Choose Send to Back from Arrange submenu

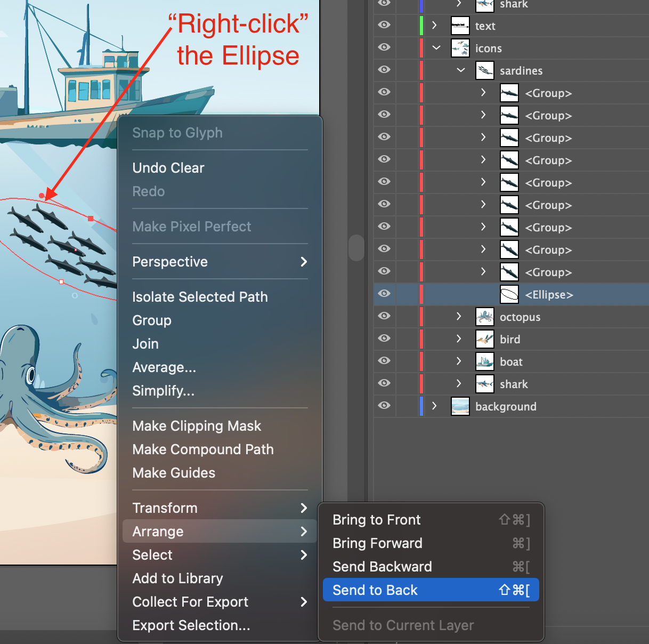[x=375, y=590]
